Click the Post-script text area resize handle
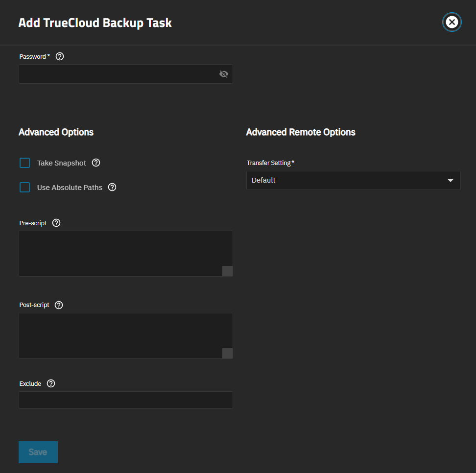Image resolution: width=476 pixels, height=473 pixels. click(227, 354)
